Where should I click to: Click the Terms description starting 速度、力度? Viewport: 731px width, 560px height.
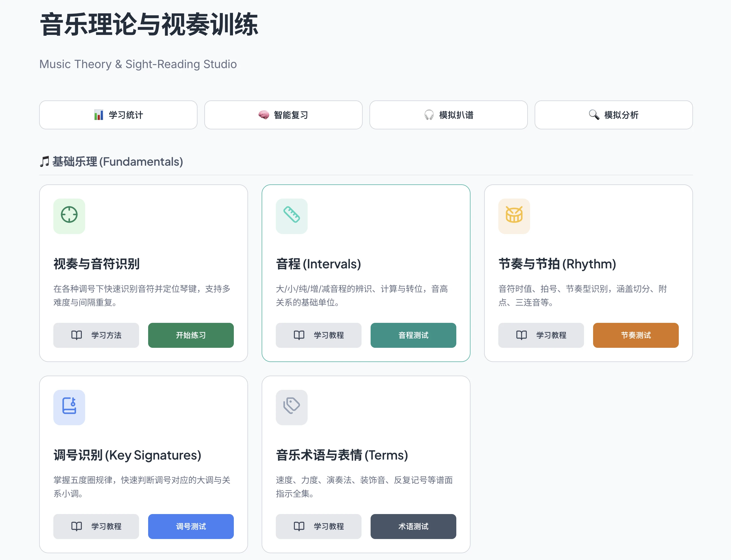(x=364, y=487)
